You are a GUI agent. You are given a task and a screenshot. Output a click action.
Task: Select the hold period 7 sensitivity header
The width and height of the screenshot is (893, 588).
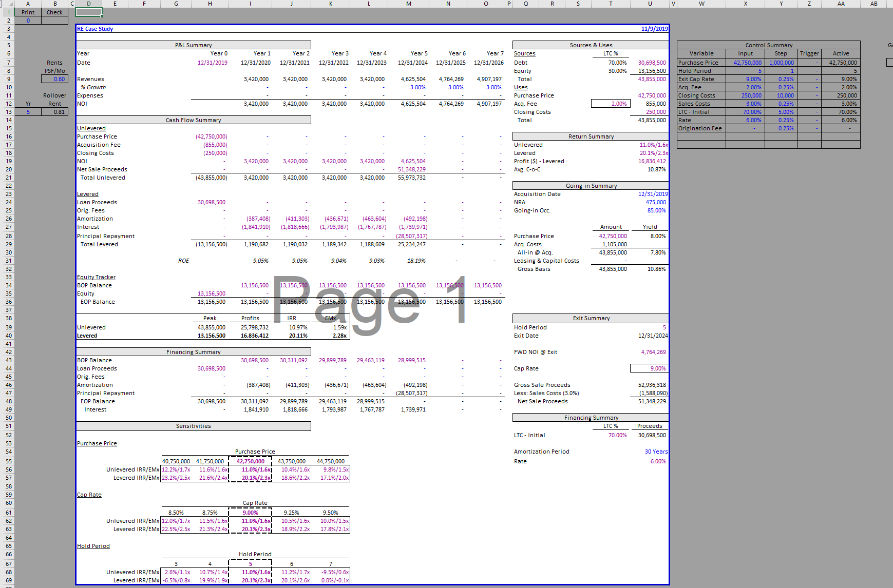pyautogui.click(x=331, y=564)
